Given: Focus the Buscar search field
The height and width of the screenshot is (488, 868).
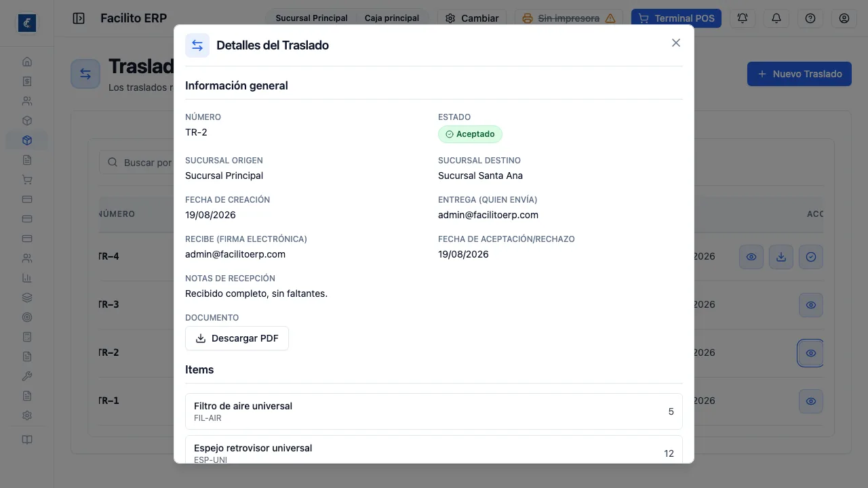Looking at the screenshot, I should pos(136,163).
